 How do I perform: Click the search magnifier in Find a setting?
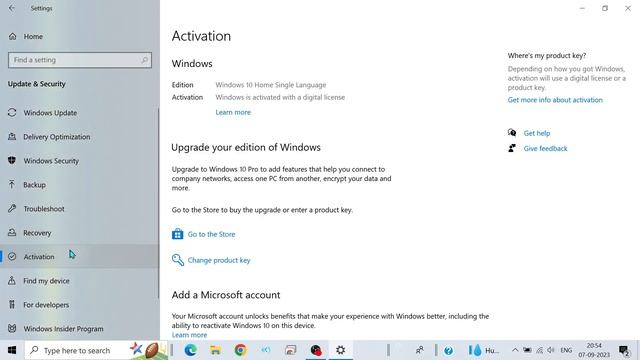[144, 60]
